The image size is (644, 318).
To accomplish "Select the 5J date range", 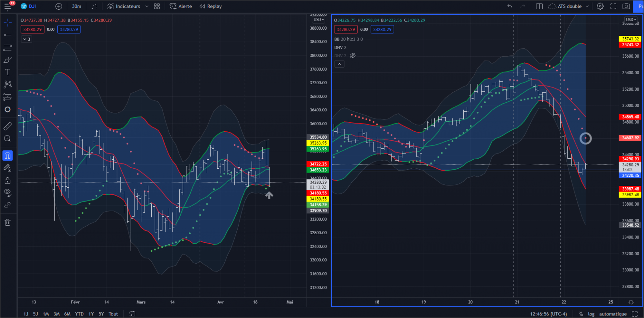I will (x=35, y=314).
